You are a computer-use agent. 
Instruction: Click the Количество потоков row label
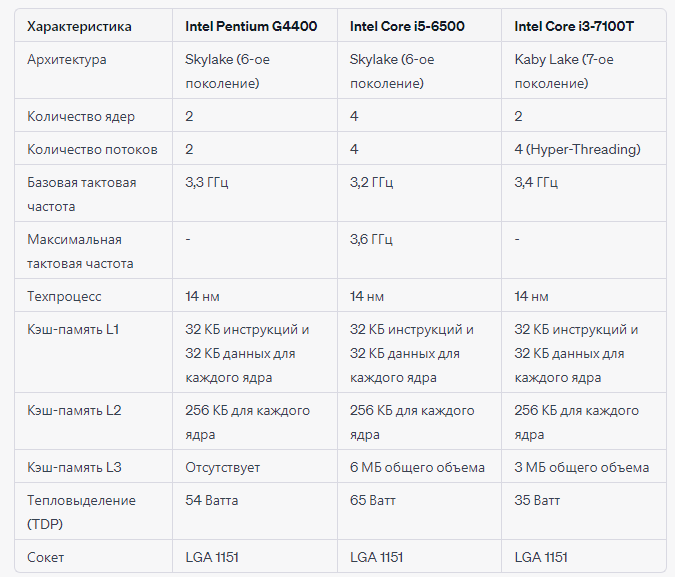[x=92, y=149]
